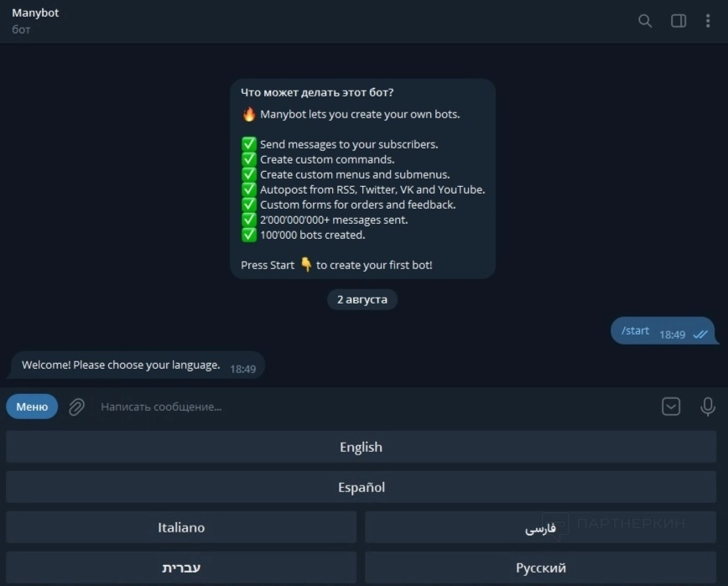Click the Manybot chat title header
The image size is (728, 586).
click(35, 13)
